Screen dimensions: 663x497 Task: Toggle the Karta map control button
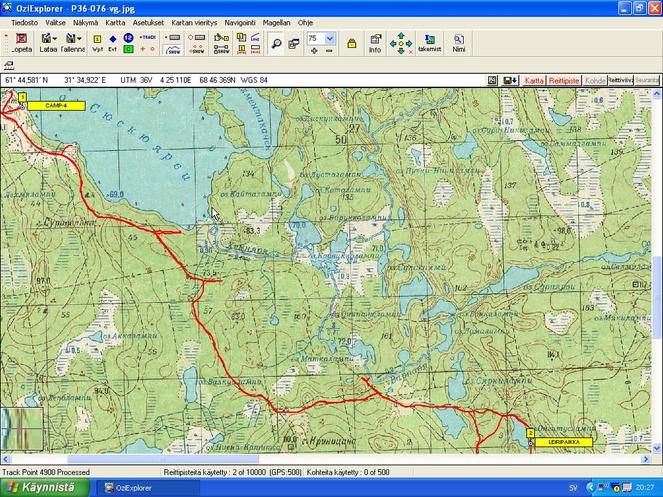(535, 79)
